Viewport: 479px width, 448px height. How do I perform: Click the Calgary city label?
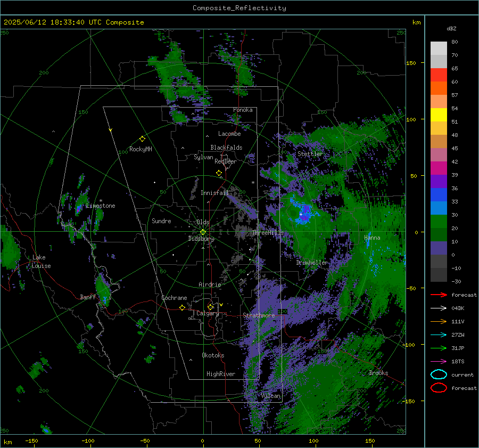tap(208, 313)
